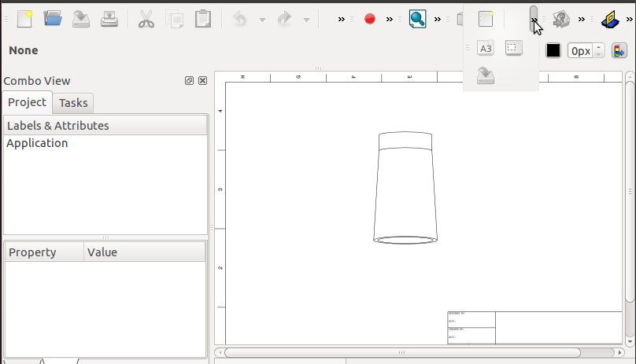Click the Property column header
636x364 pixels.
click(x=44, y=252)
